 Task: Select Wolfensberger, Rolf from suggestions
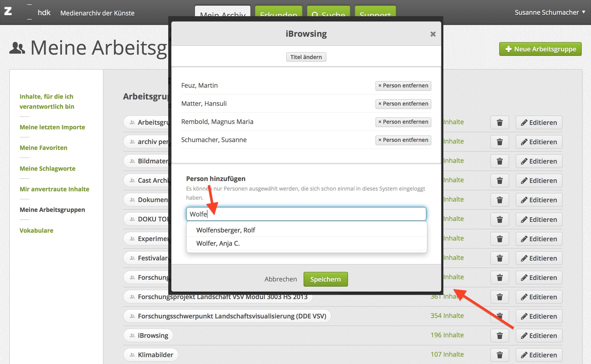226,230
